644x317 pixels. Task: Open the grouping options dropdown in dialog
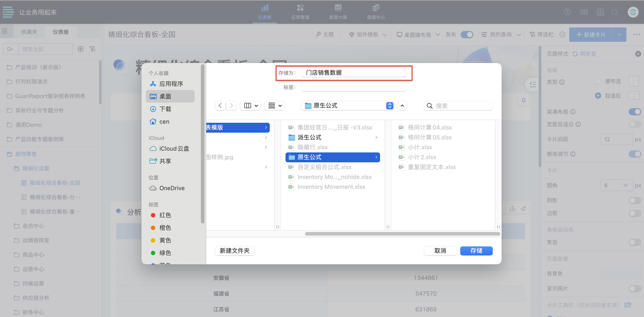[x=274, y=106]
